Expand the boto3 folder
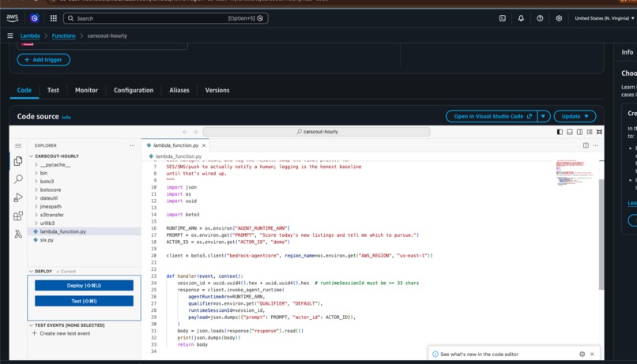The height and width of the screenshot is (364, 637). click(36, 182)
